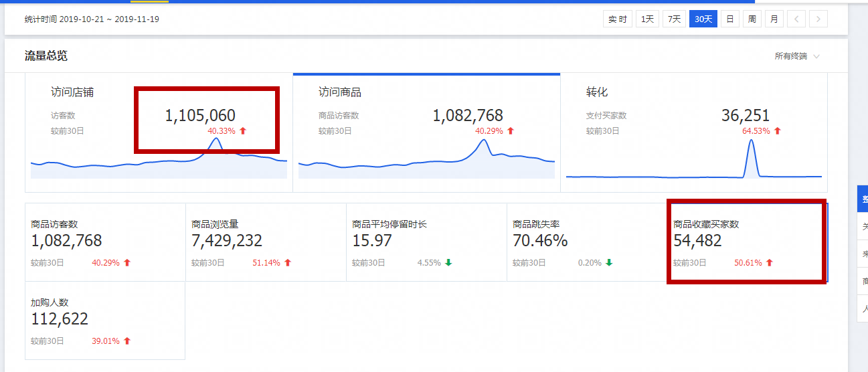Select the 加购人数 metric card
868x372 pixels.
pyautogui.click(x=105, y=320)
